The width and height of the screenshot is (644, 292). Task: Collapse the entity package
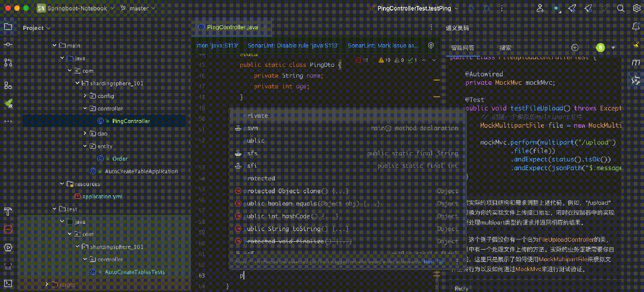(x=85, y=146)
